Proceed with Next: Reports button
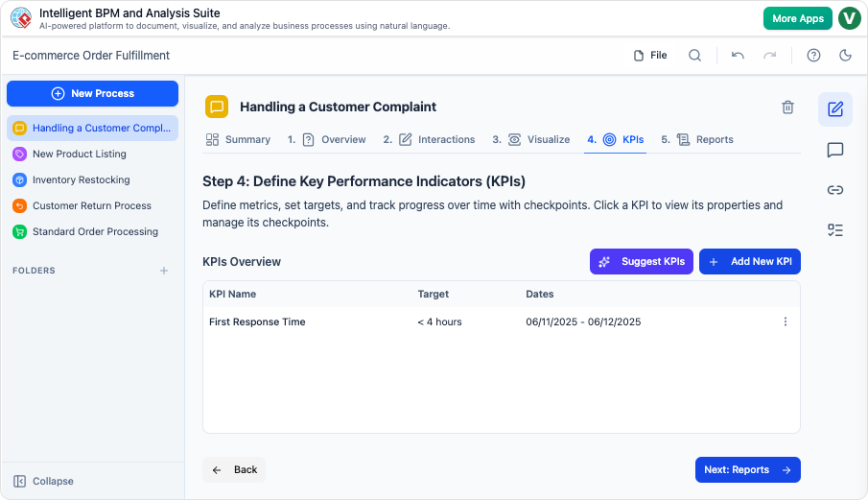 click(748, 469)
